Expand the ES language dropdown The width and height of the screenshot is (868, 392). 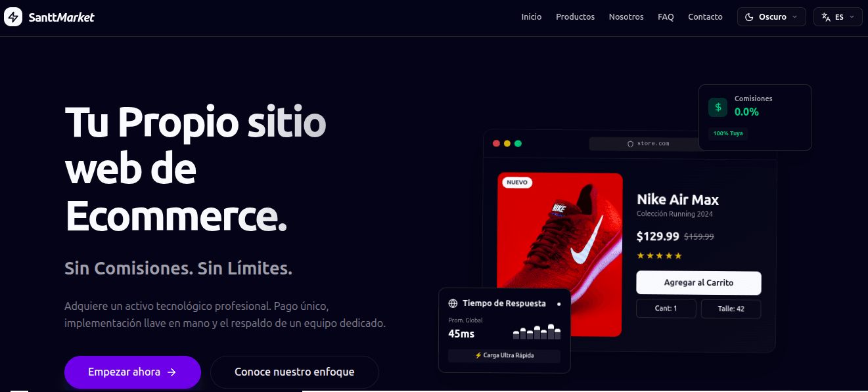pyautogui.click(x=838, y=16)
